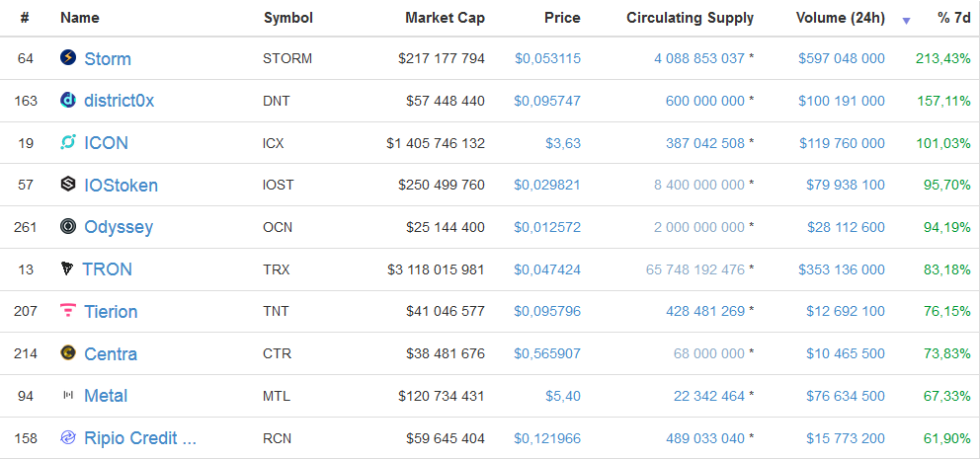Sort by Circulating Supply column header

pos(690,18)
